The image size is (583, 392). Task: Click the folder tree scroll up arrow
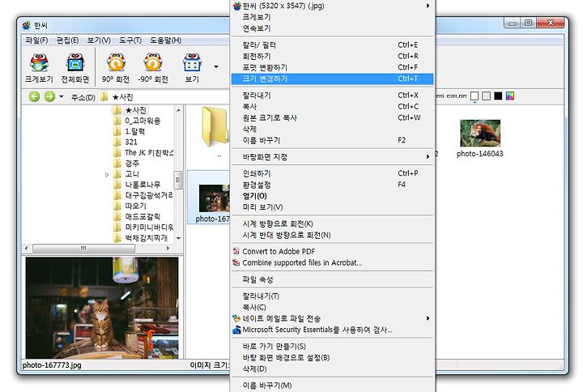click(x=178, y=110)
